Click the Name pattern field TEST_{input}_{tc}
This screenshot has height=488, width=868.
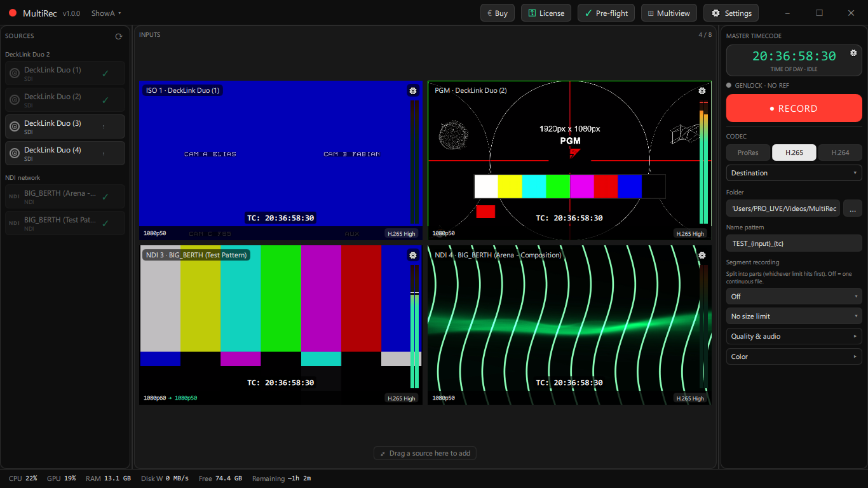point(794,243)
